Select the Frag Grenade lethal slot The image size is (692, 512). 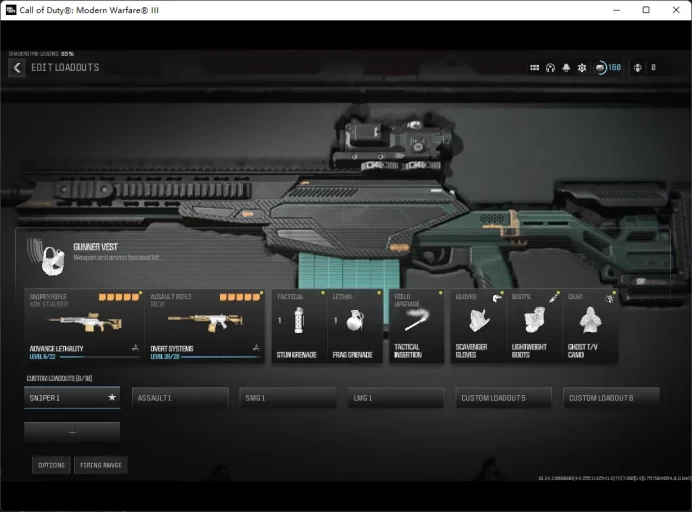point(355,326)
